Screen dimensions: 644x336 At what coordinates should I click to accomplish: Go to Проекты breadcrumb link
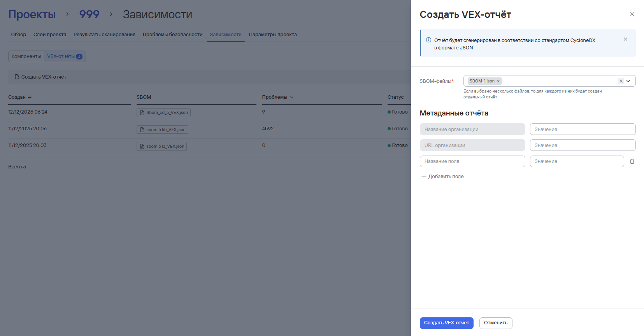coord(32,15)
